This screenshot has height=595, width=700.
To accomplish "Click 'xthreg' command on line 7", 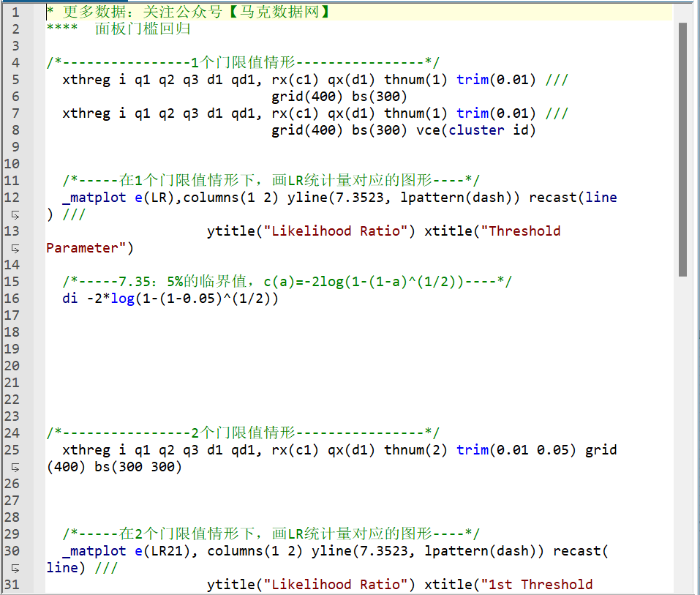I will 86,113.
